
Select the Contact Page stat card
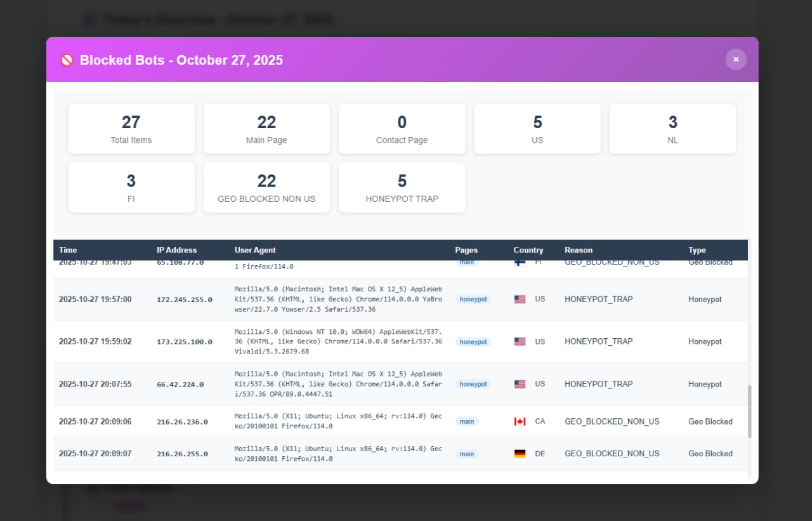coord(402,129)
